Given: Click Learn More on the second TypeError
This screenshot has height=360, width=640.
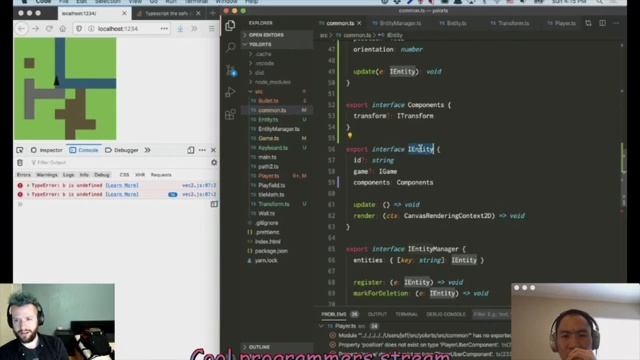Looking at the screenshot, I should pos(122,194).
